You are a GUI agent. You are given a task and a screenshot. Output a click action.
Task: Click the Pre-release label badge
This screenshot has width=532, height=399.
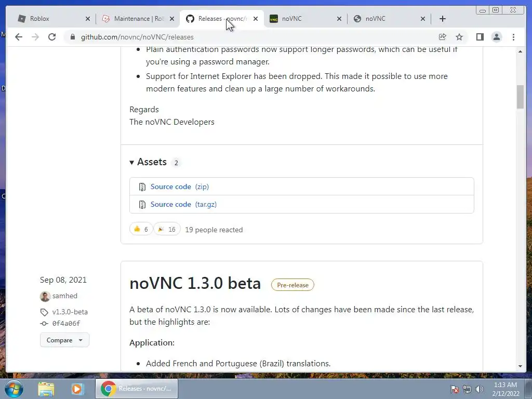pos(292,285)
